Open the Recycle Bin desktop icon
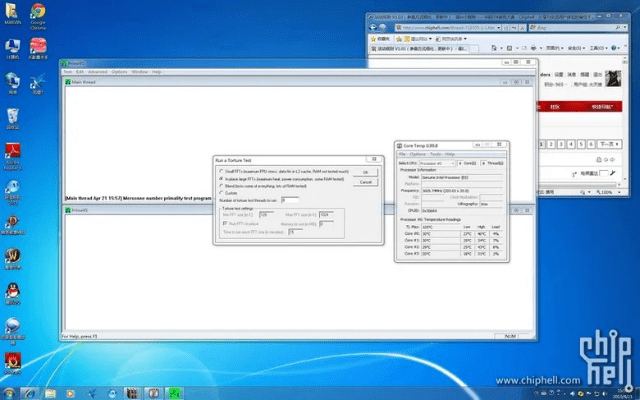Screen dimensions: 640x400 coord(13,116)
